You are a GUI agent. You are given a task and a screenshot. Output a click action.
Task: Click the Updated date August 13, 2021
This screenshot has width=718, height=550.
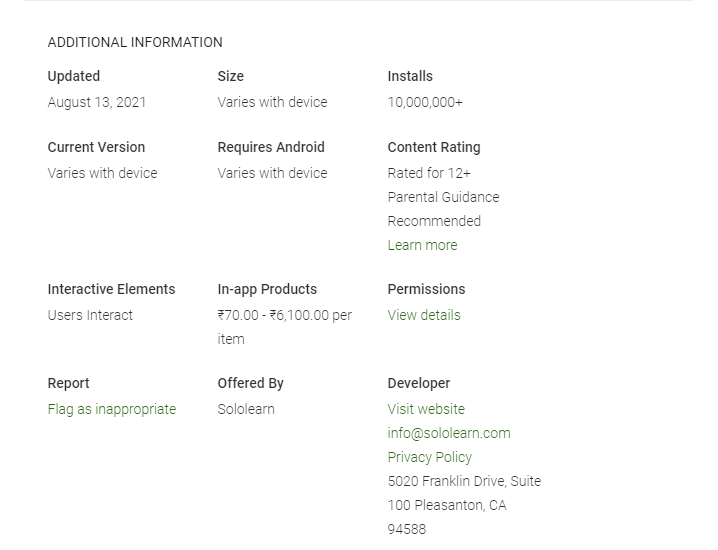(x=97, y=102)
